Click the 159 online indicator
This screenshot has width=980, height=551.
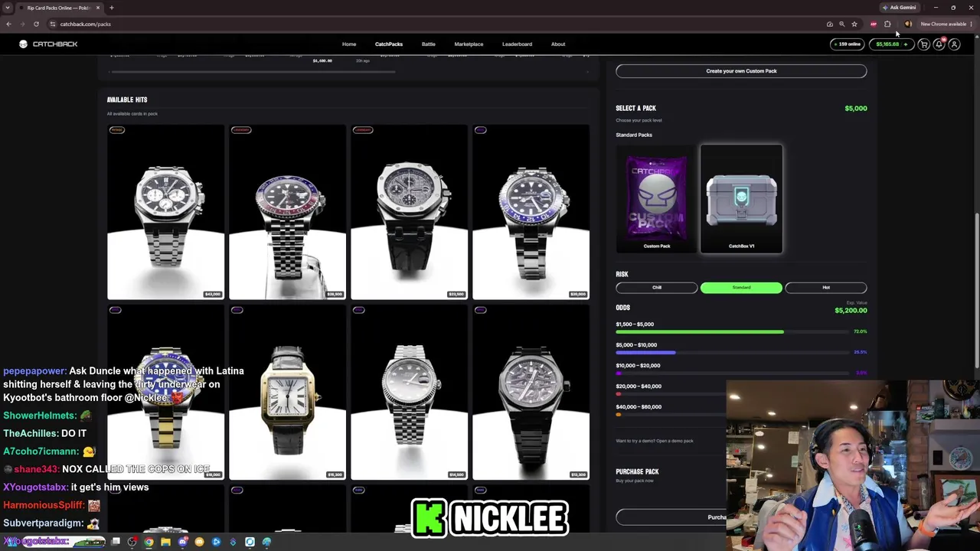[x=847, y=44]
